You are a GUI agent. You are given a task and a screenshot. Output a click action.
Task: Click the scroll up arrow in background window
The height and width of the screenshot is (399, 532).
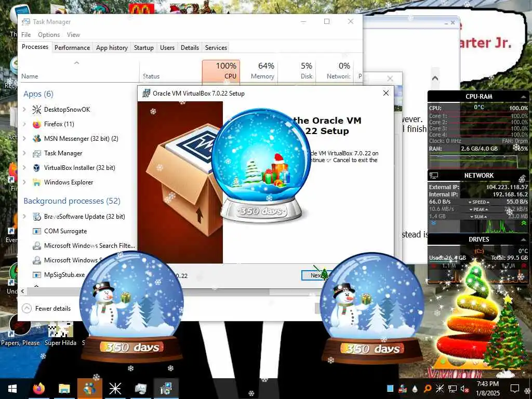tap(435, 78)
